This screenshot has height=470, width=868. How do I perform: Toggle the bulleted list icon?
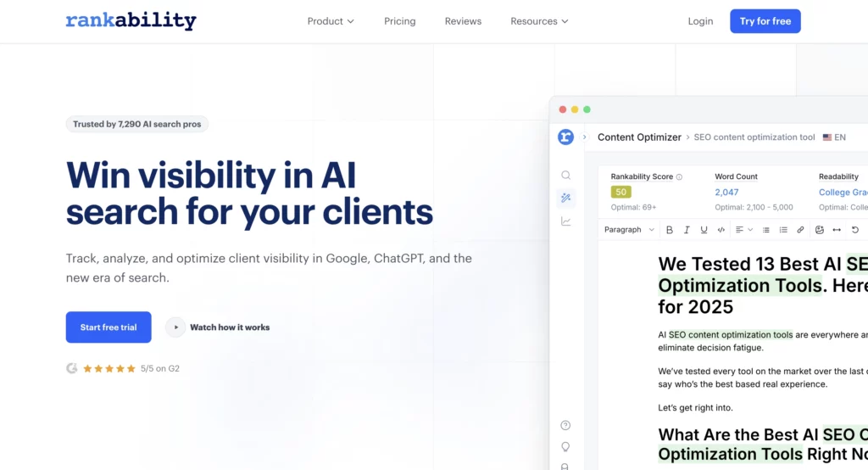pyautogui.click(x=766, y=230)
